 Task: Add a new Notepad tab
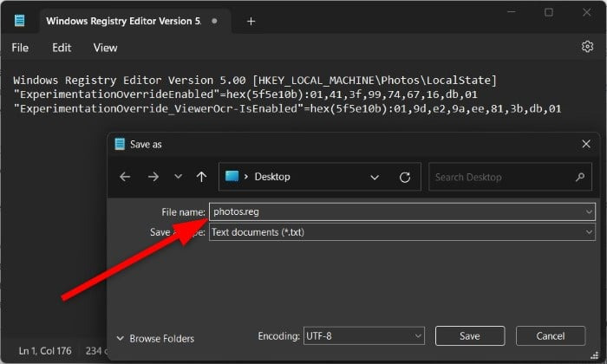tap(251, 22)
